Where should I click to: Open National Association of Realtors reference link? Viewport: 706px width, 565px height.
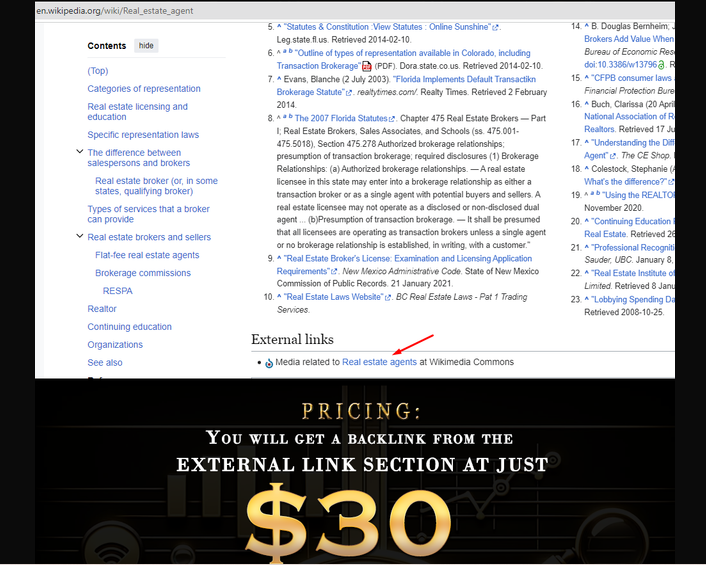(x=629, y=123)
